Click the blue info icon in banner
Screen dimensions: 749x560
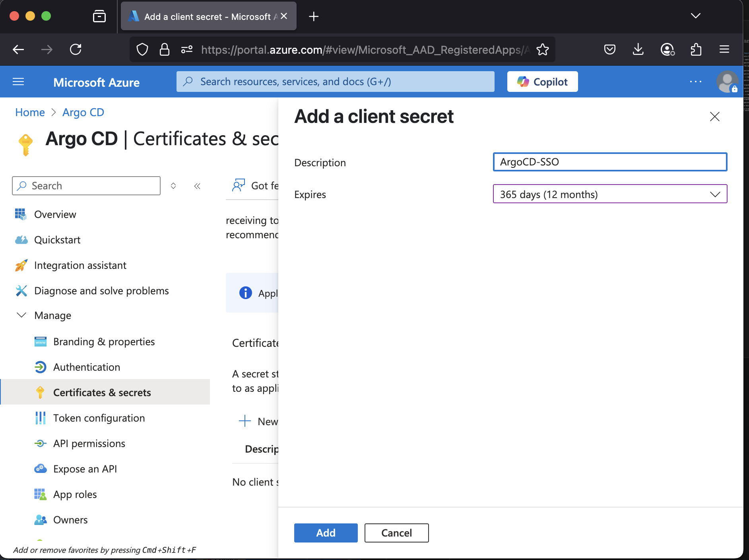point(246,293)
